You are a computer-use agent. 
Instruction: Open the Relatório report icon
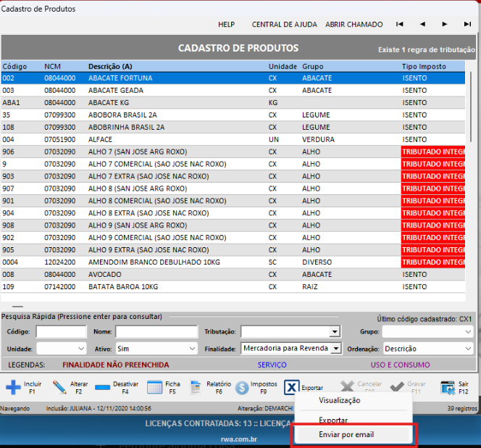pos(196,386)
